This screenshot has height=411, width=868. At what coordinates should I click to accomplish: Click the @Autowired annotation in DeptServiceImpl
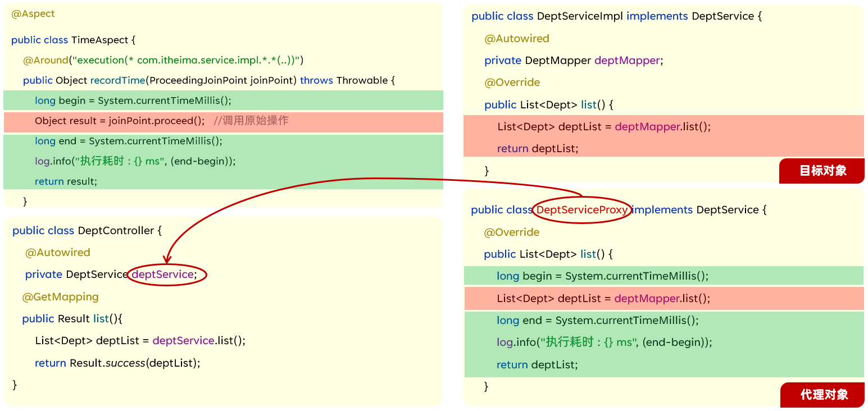click(x=517, y=38)
